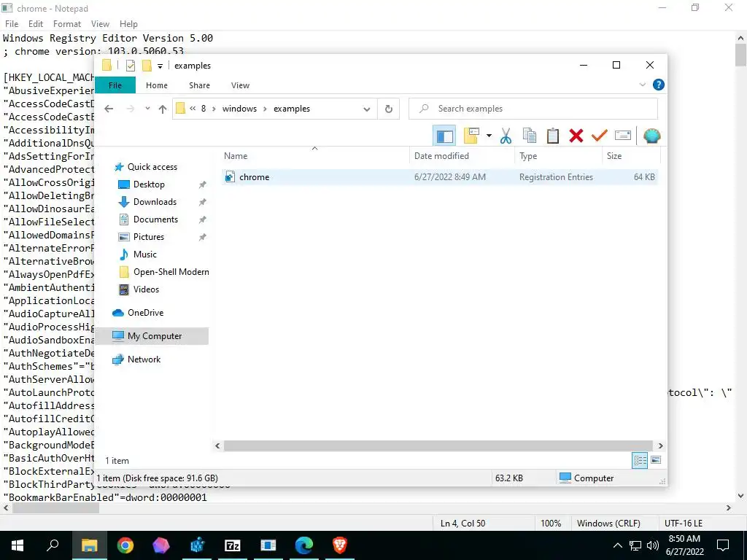Open the Customize Quick Access Toolbar dropdown

point(160,66)
